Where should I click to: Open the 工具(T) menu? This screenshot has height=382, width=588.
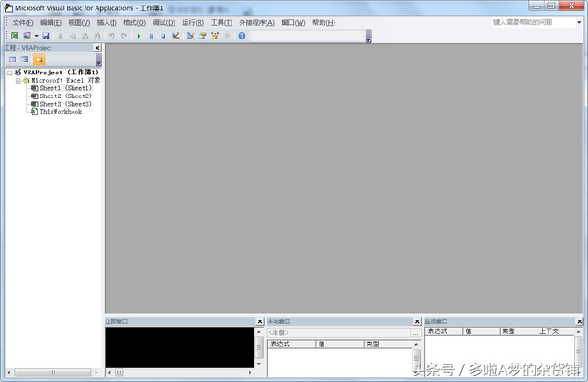click(221, 23)
